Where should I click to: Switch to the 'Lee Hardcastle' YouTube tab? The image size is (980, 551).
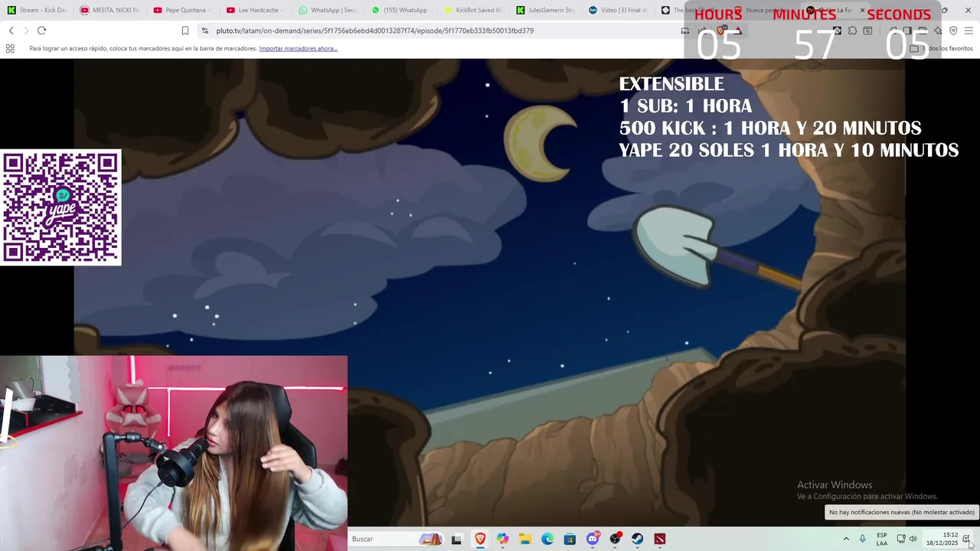255,10
